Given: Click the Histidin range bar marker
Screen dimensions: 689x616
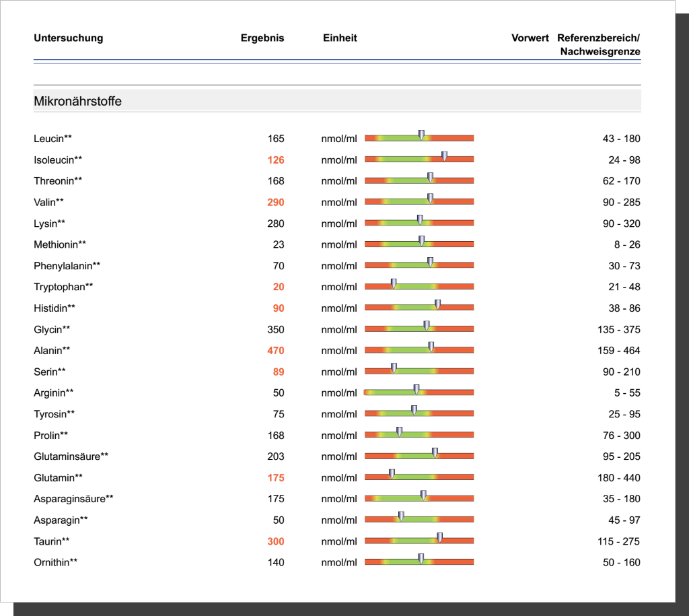Looking at the screenshot, I should (437, 305).
